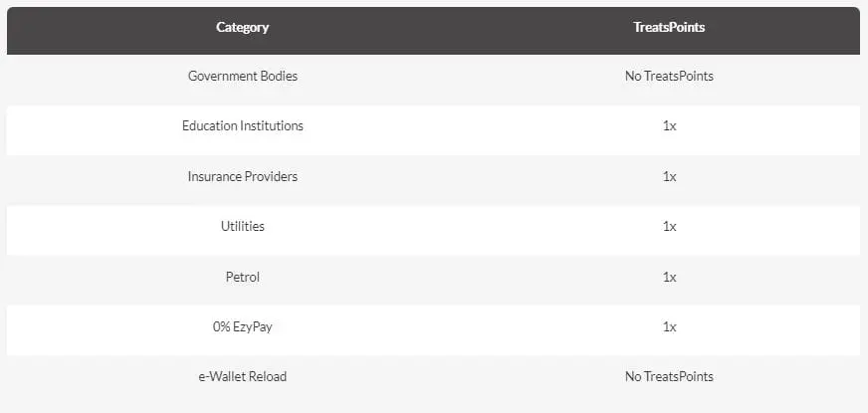Viewport: 868px width, 413px height.
Task: Select the Utilities category cell
Action: click(243, 227)
